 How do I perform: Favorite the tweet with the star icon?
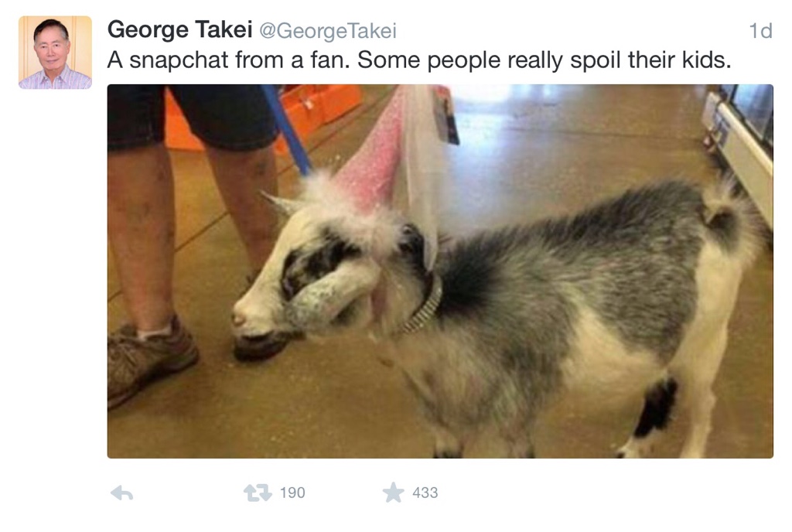click(393, 493)
